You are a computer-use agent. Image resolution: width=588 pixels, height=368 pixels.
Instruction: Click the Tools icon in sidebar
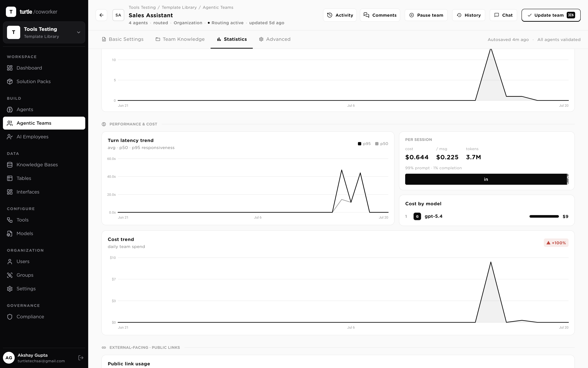click(x=10, y=220)
